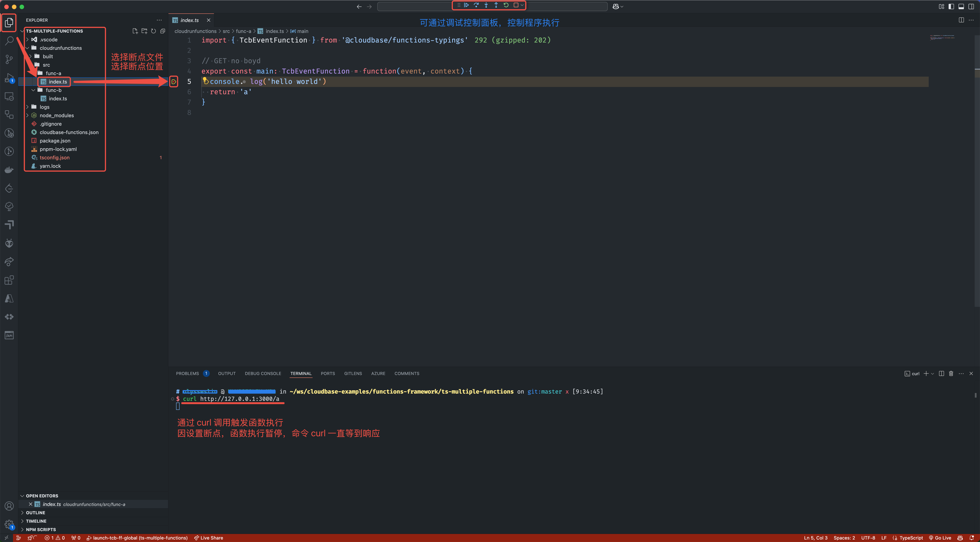Click Step Out in the debug toolbar
The height and width of the screenshot is (542, 980).
pyautogui.click(x=496, y=5)
